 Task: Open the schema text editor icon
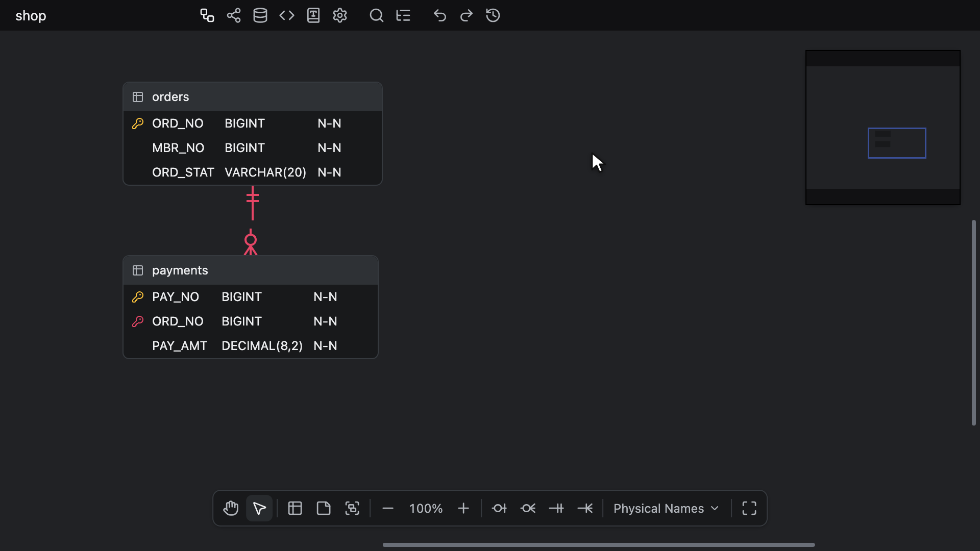tap(313, 15)
